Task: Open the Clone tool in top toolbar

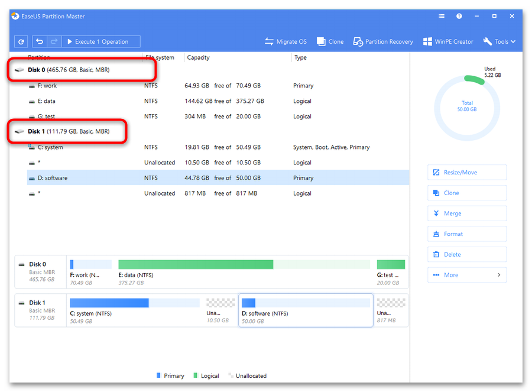Action: (x=330, y=42)
